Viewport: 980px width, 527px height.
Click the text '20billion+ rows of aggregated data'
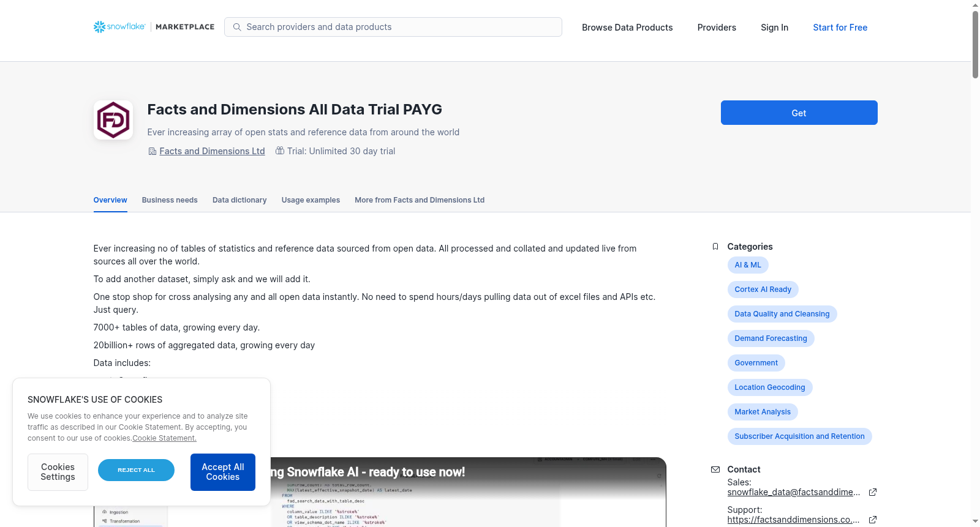click(x=165, y=345)
